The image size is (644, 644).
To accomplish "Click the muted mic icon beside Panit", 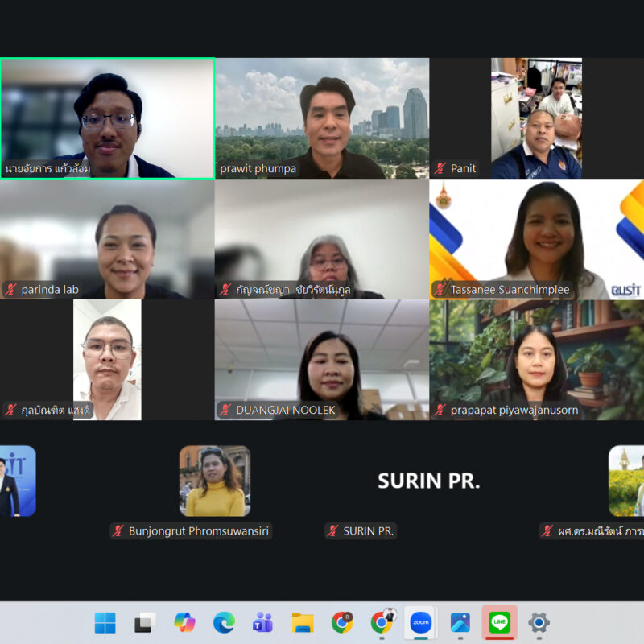I will click(x=440, y=169).
